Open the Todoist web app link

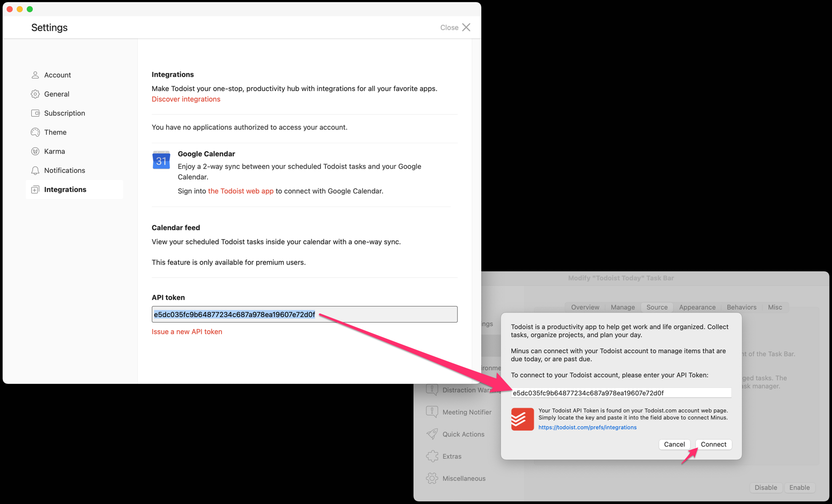click(x=241, y=191)
